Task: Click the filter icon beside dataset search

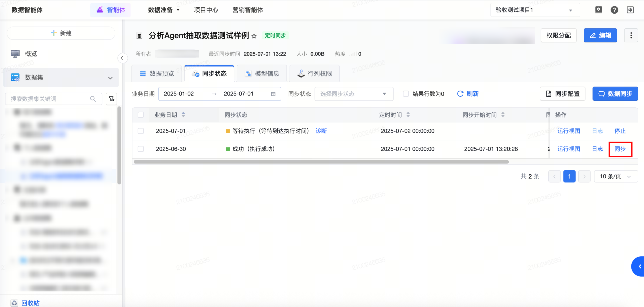Action: [x=111, y=99]
